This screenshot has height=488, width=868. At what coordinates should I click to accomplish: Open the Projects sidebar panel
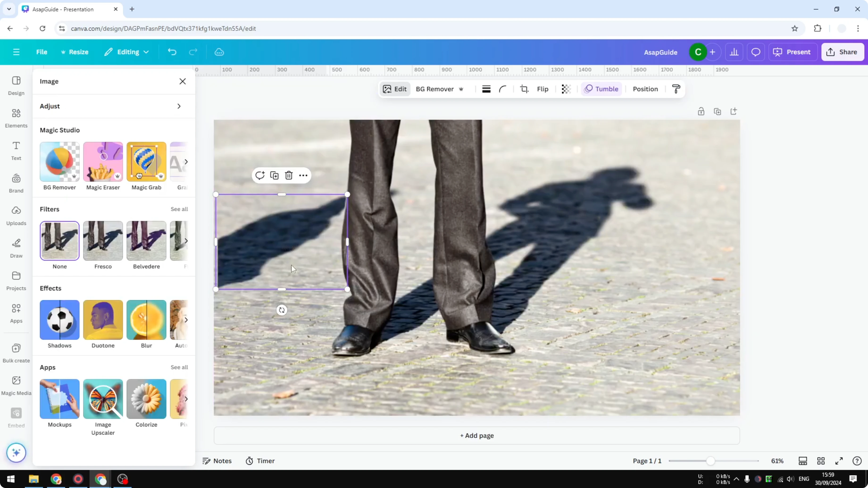point(16,281)
